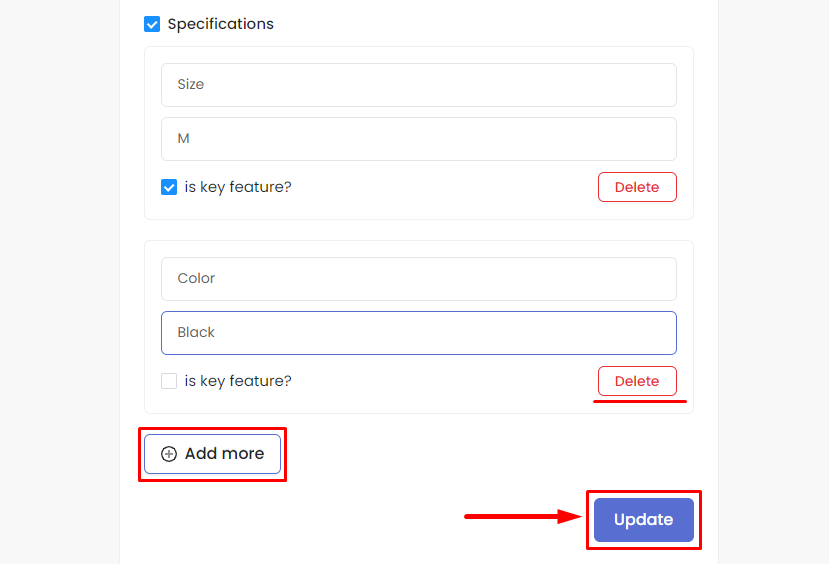Delete the Color specification
The image size is (829, 564).
pyautogui.click(x=637, y=381)
